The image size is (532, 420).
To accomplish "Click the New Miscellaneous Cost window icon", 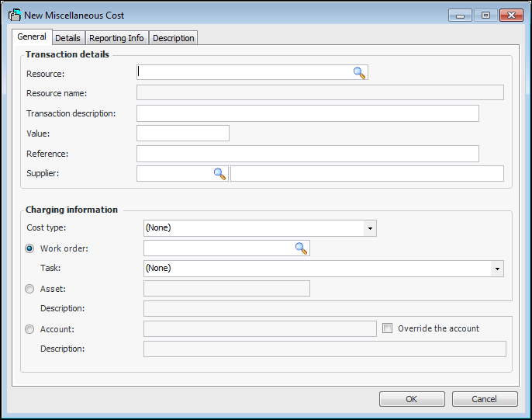I will point(15,15).
